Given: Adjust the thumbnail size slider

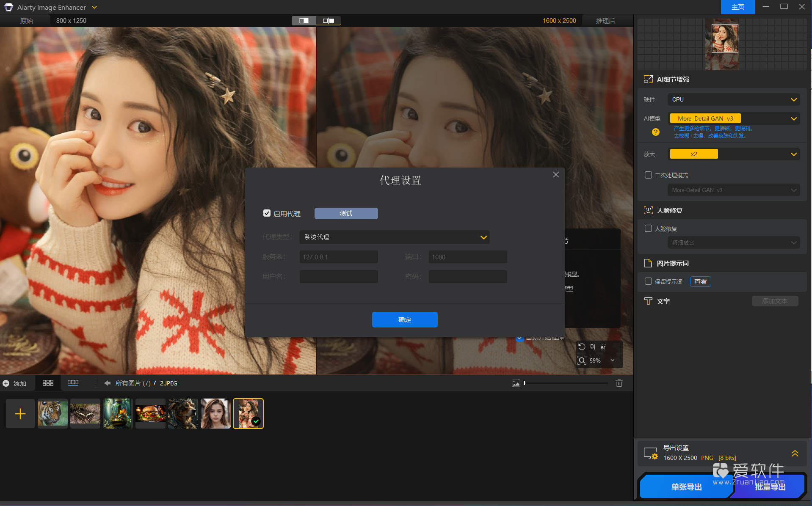Looking at the screenshot, I should pyautogui.click(x=566, y=383).
